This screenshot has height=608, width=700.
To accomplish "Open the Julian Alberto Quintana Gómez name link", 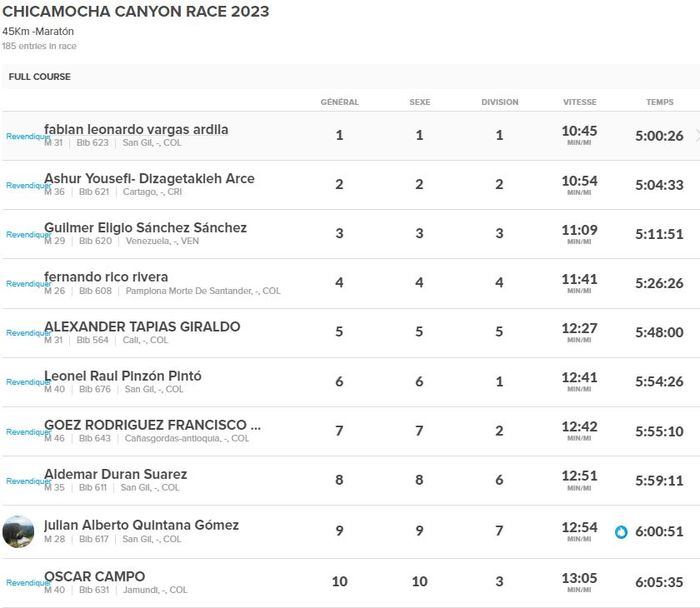I will pyautogui.click(x=141, y=525).
